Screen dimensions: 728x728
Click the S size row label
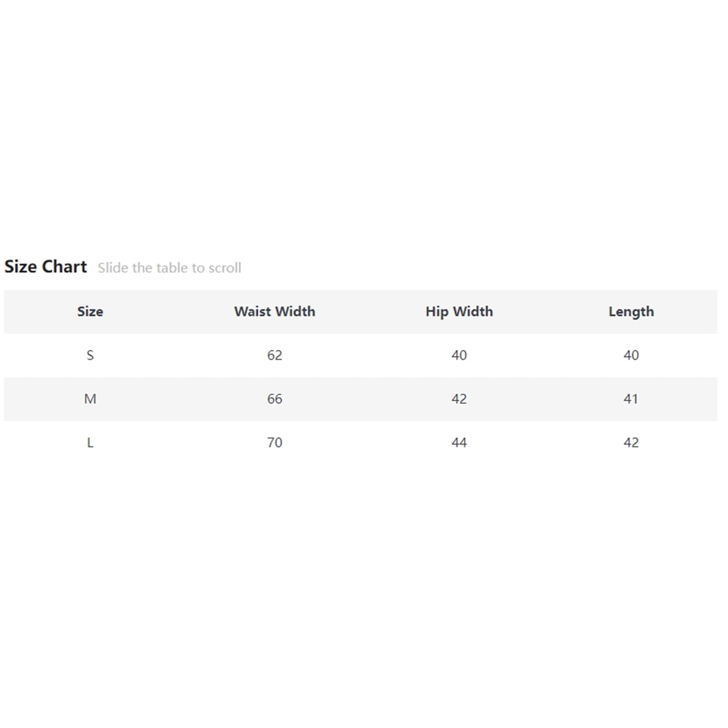90,355
